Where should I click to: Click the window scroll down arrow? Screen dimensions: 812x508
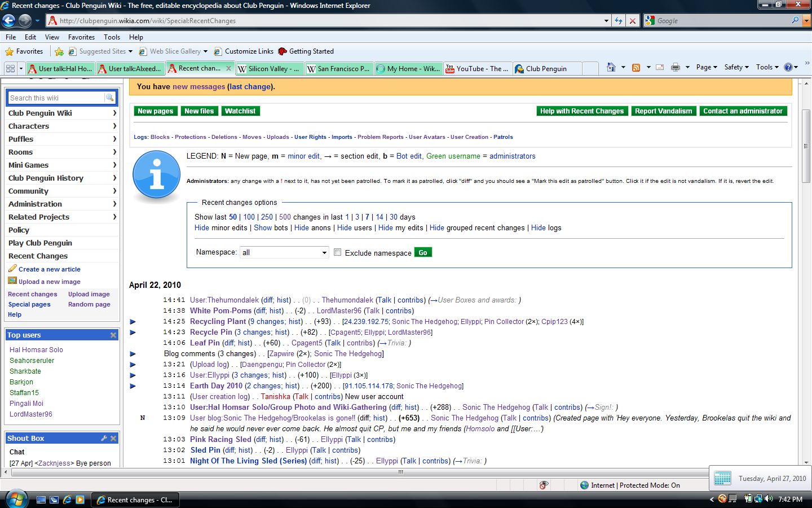click(806, 462)
